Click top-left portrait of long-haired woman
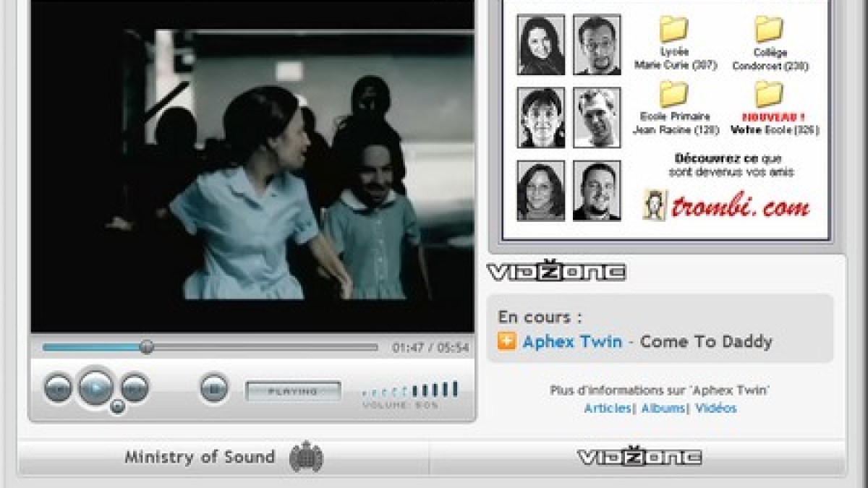Viewport: 868px width, 488px height. [x=540, y=45]
